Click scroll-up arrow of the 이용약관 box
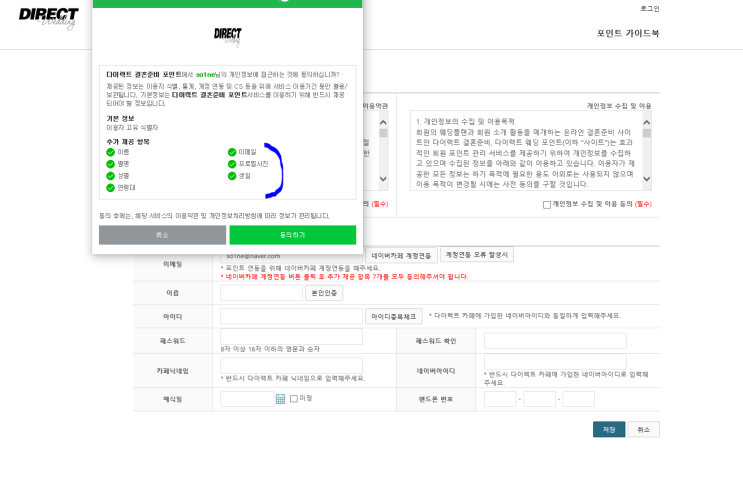 click(x=383, y=123)
